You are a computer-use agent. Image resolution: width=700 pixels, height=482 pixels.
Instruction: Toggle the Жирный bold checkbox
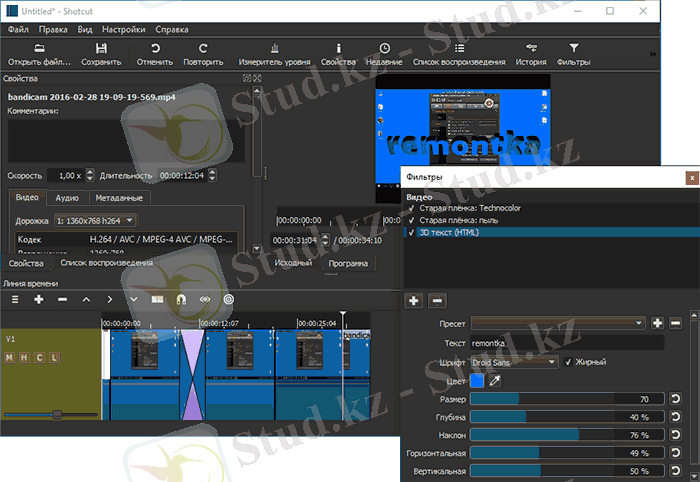pyautogui.click(x=569, y=362)
